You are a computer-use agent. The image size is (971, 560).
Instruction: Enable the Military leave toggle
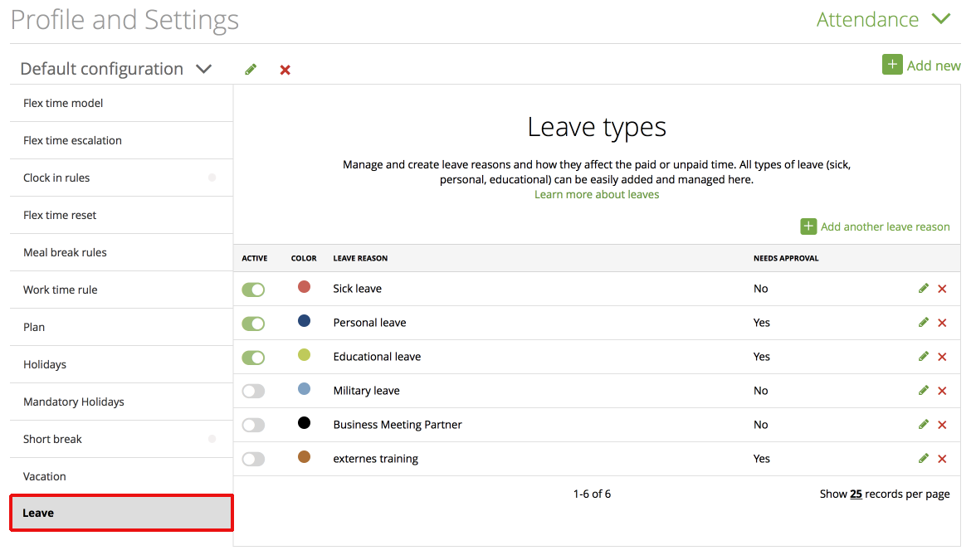(x=253, y=390)
